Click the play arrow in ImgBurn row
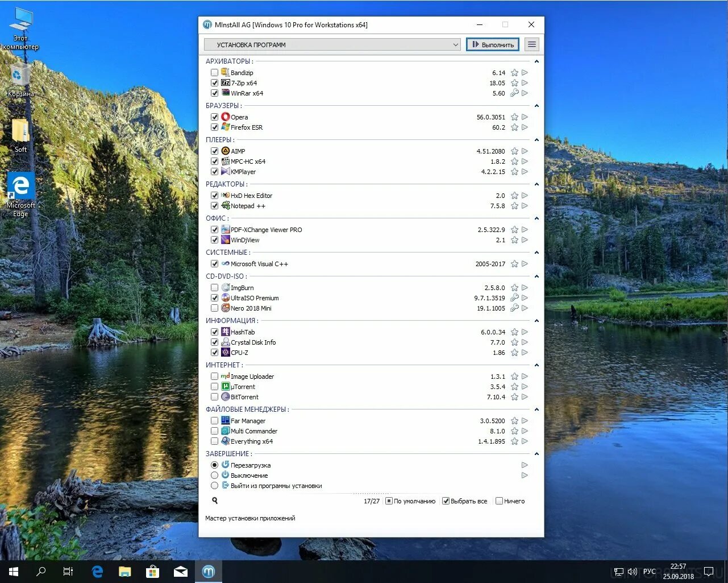This screenshot has width=728, height=583. click(x=525, y=288)
